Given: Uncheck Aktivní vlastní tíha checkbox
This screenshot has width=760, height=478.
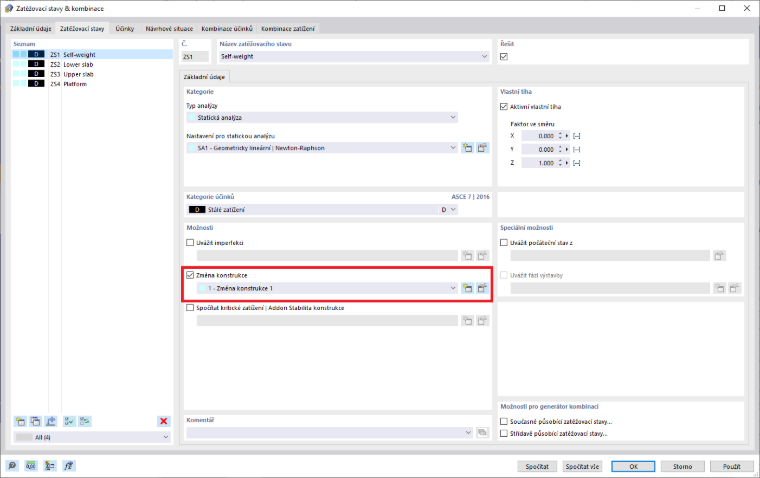Looking at the screenshot, I should 504,107.
